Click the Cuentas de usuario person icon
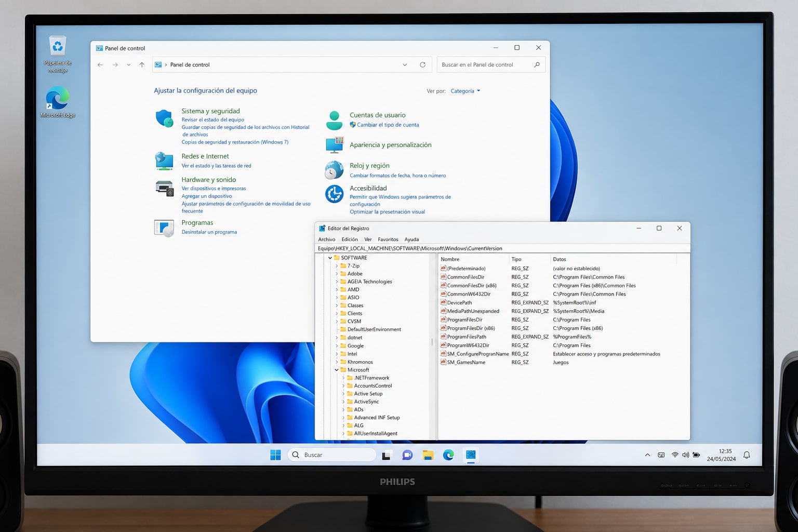This screenshot has width=798, height=532. click(334, 120)
